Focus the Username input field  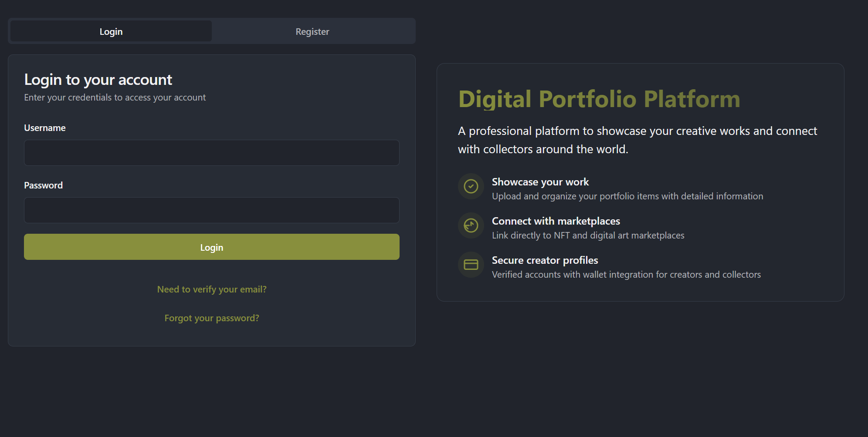[x=212, y=153]
